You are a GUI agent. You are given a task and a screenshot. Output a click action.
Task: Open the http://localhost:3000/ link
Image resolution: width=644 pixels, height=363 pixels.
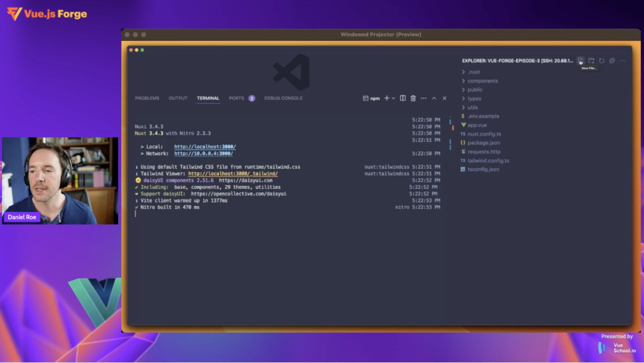pos(205,147)
